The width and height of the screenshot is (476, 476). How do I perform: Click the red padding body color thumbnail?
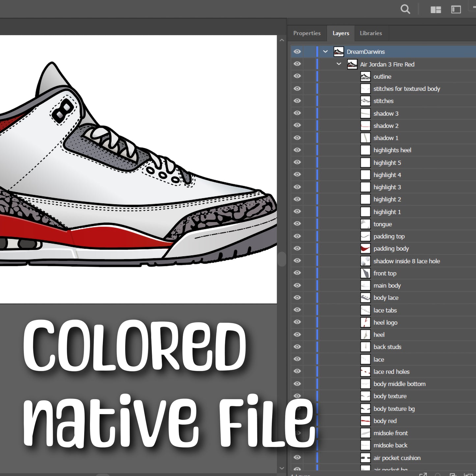pos(365,248)
